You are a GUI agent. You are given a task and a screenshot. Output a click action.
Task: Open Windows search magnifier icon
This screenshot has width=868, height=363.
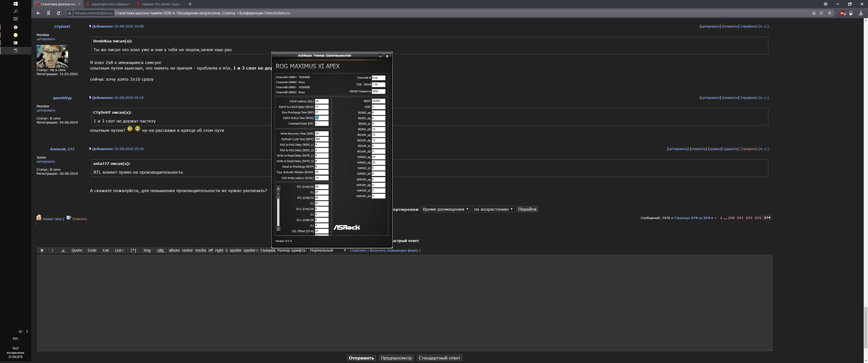[15, 11]
